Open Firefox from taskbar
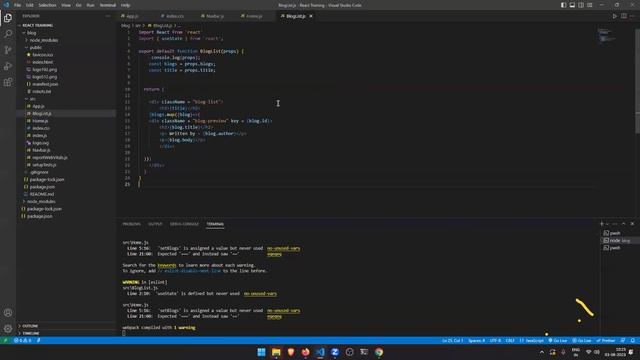The width and height of the screenshot is (640, 360). point(305,352)
